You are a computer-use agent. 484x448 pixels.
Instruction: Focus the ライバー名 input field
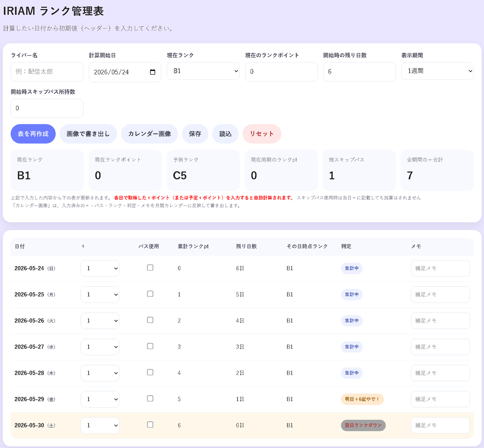[x=47, y=72]
